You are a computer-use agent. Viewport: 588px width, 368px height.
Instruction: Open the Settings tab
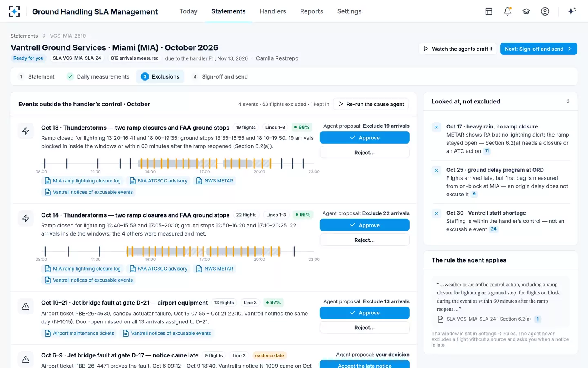click(x=349, y=11)
